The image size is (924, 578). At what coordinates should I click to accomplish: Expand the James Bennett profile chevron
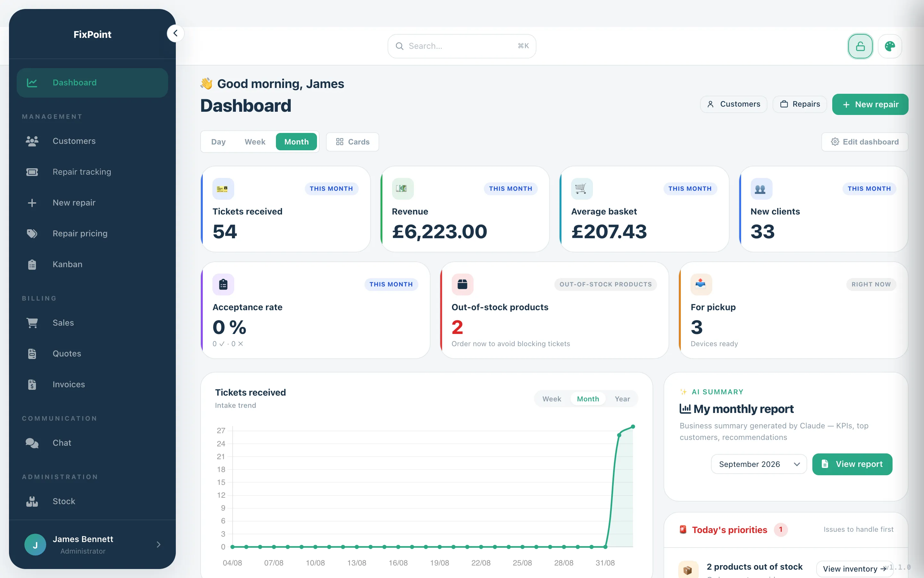[x=158, y=545]
